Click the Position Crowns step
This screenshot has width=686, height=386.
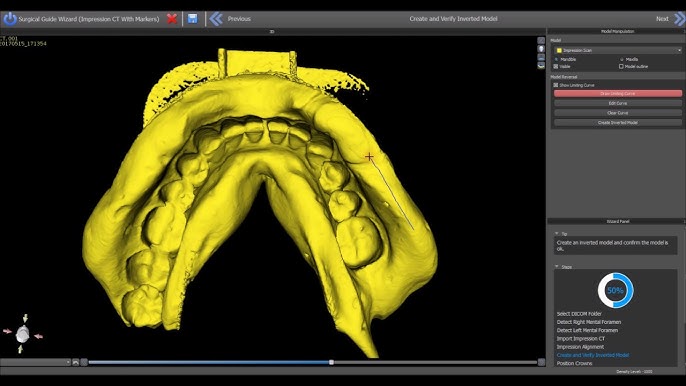point(574,363)
